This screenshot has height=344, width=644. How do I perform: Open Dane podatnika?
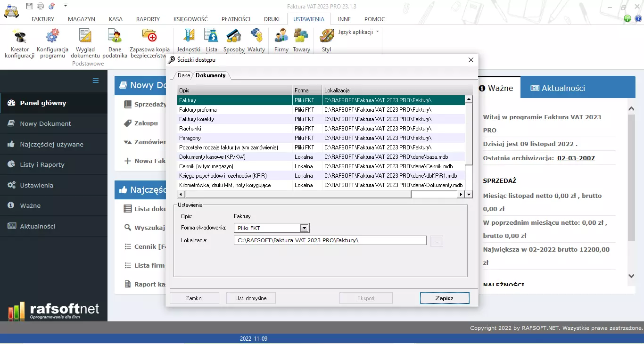(114, 42)
